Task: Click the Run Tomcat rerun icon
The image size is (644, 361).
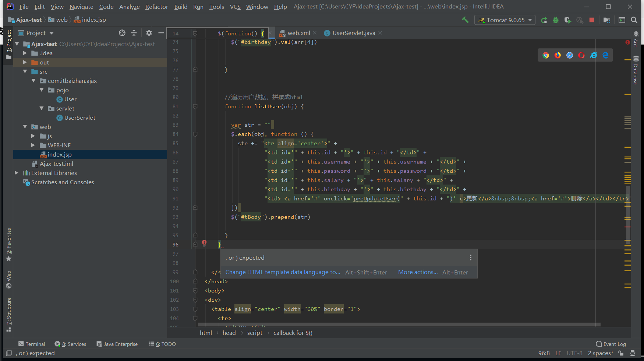Action: [544, 20]
